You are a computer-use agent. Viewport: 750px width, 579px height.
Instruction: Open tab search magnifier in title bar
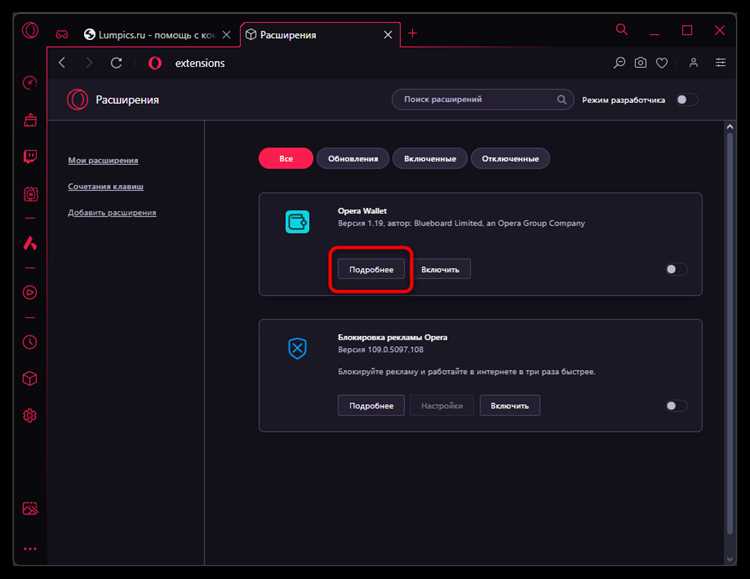point(622,30)
